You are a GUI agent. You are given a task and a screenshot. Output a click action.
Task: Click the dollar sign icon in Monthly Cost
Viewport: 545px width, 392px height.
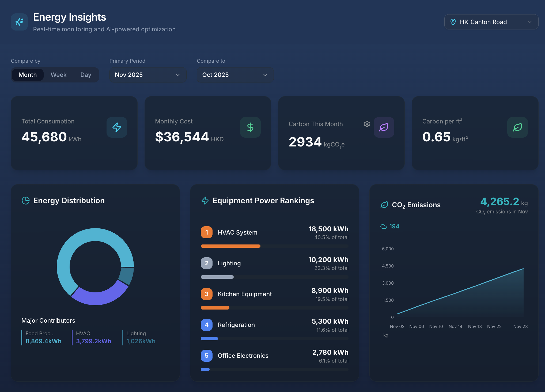pyautogui.click(x=250, y=127)
